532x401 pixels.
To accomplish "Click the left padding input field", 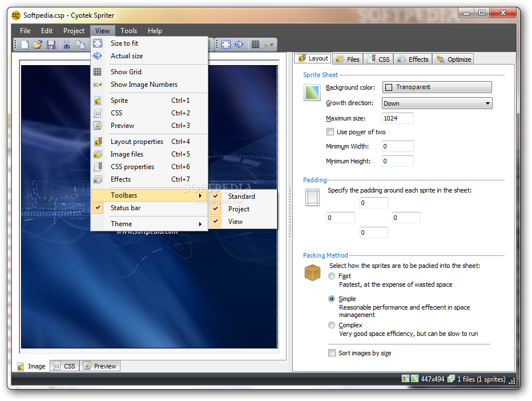I will (341, 218).
